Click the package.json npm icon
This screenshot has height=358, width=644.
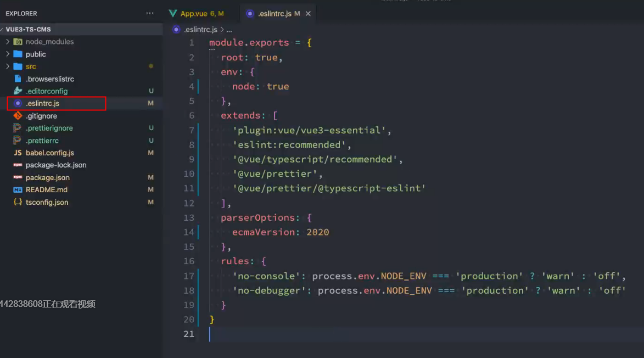18,177
